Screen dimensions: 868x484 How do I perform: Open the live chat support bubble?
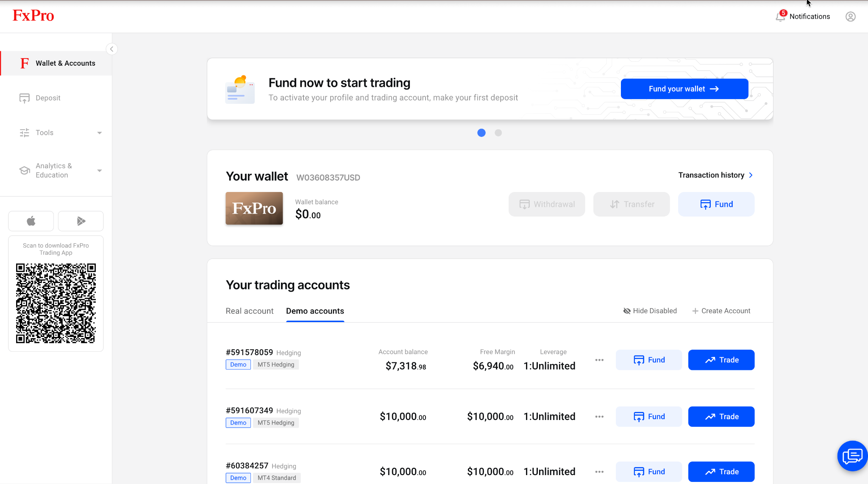tap(852, 456)
